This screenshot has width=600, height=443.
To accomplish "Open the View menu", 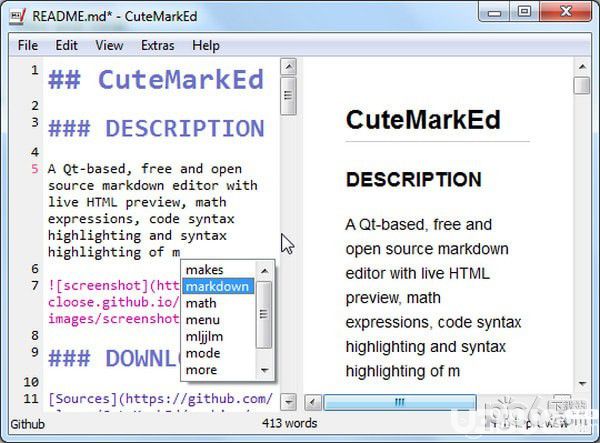I will (109, 46).
